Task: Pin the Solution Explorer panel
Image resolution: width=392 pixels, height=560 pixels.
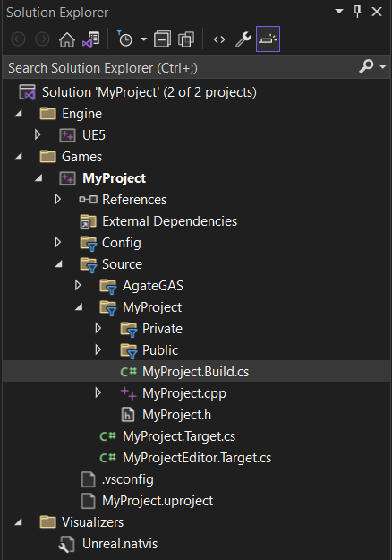Action: point(357,12)
